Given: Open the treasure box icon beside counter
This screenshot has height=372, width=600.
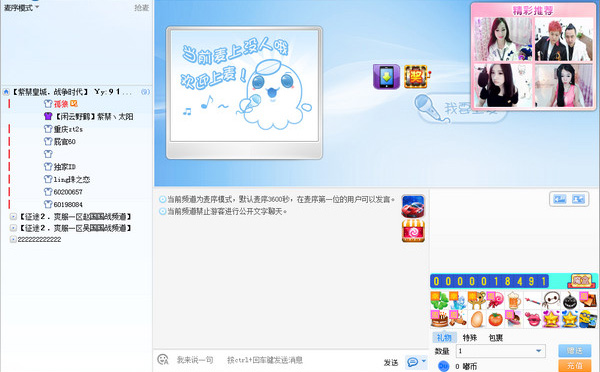Looking at the screenshot, I should pos(581,281).
